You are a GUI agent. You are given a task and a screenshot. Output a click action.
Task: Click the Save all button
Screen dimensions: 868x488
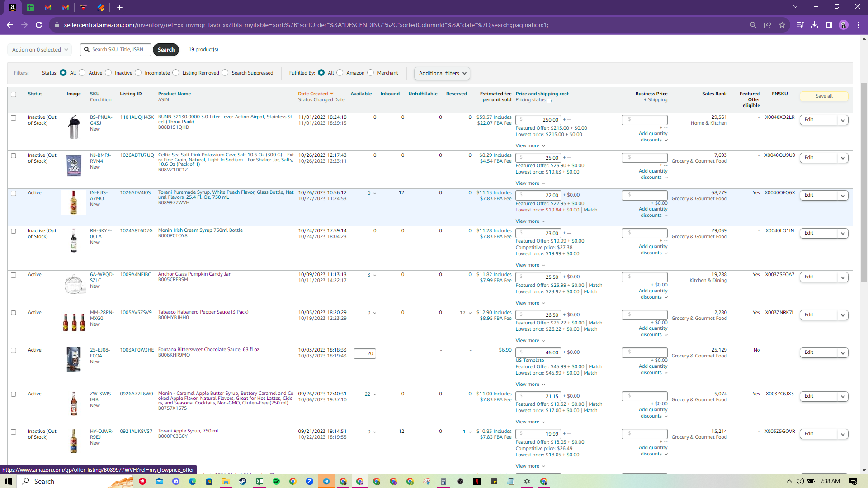(824, 96)
